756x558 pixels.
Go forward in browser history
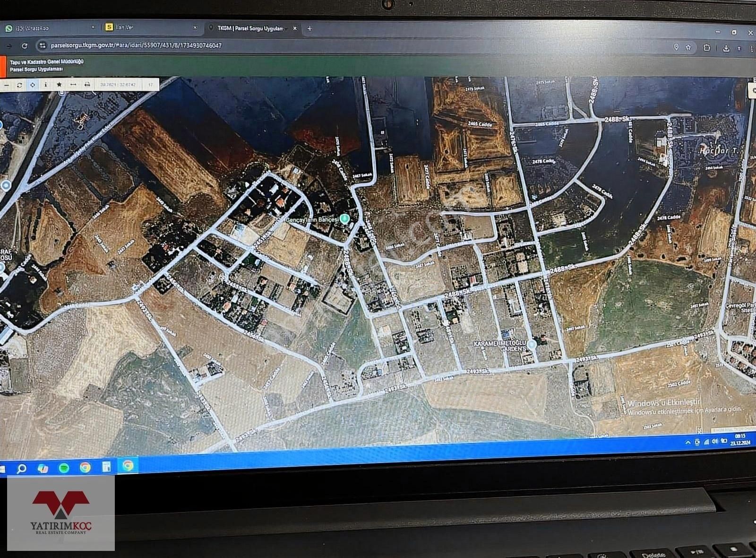9,46
